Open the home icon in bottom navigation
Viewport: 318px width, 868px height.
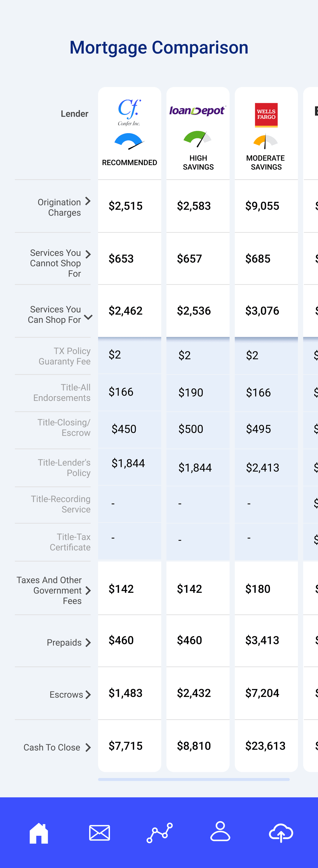tap(39, 833)
